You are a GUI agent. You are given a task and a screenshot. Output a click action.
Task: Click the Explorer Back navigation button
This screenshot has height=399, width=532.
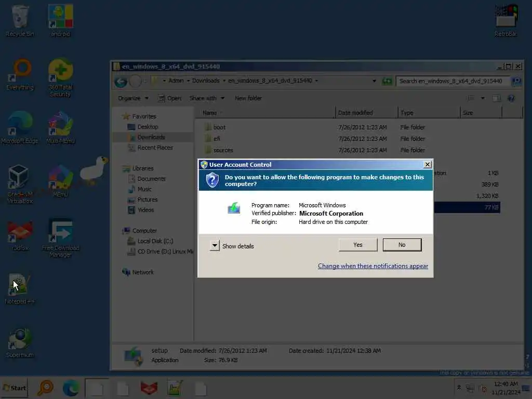(121, 82)
